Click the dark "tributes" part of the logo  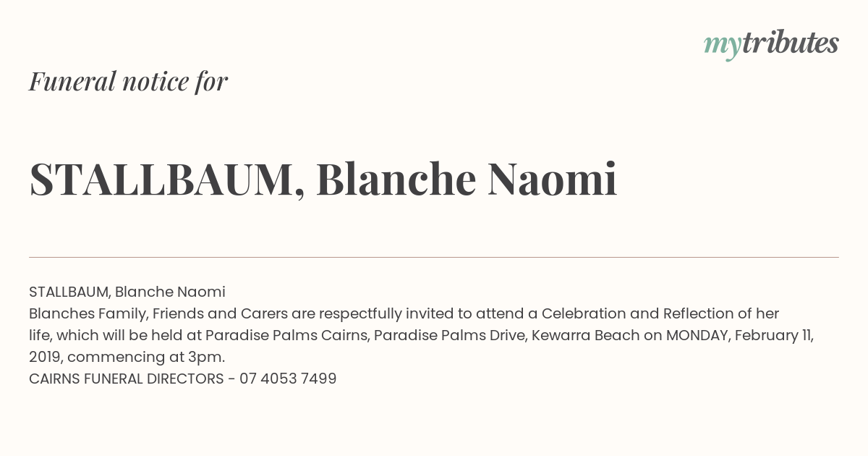[x=790, y=43]
